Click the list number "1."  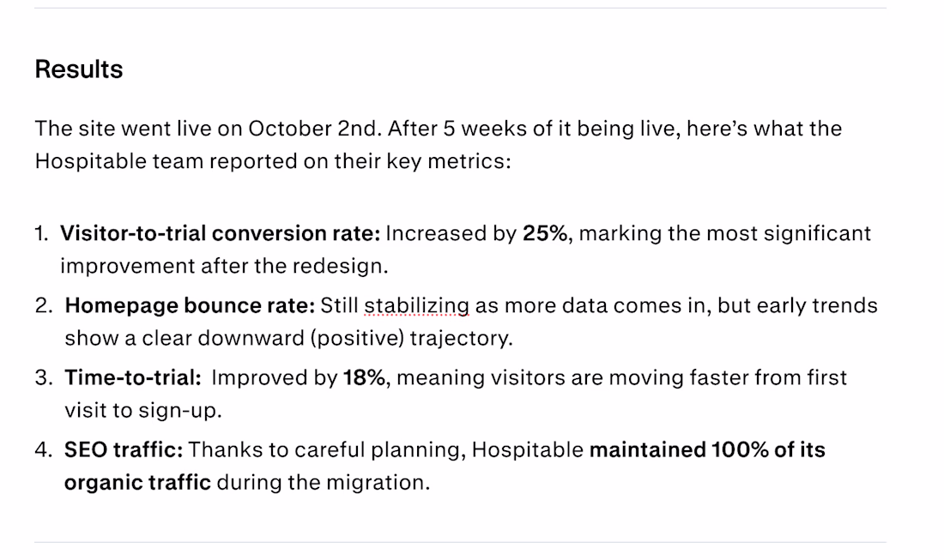tap(42, 234)
